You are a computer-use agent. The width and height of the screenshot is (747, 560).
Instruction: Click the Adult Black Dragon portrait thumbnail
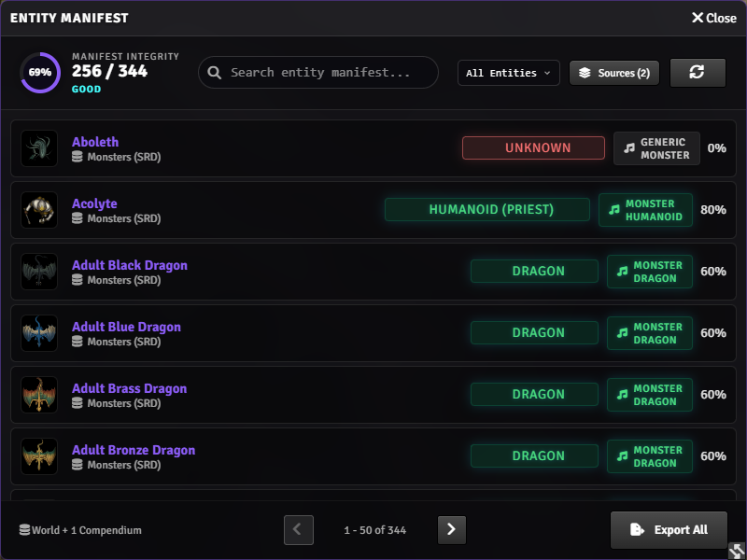click(x=39, y=272)
